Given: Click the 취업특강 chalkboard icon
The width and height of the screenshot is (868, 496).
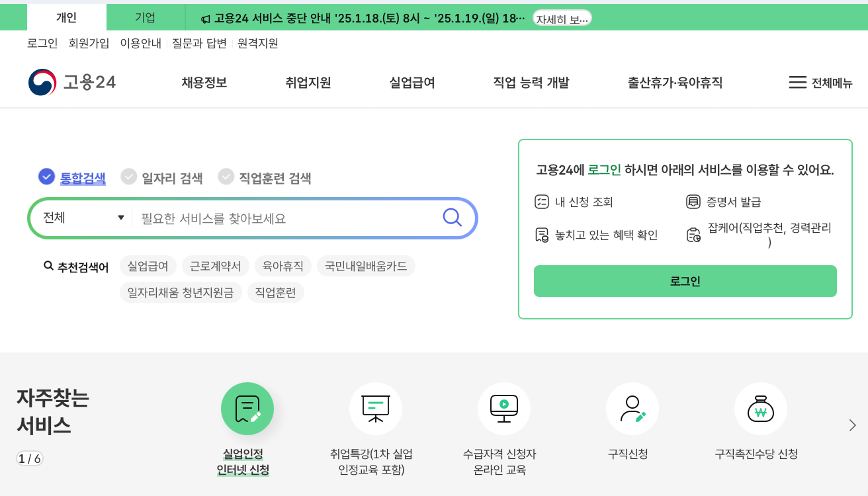Looking at the screenshot, I should [375, 409].
